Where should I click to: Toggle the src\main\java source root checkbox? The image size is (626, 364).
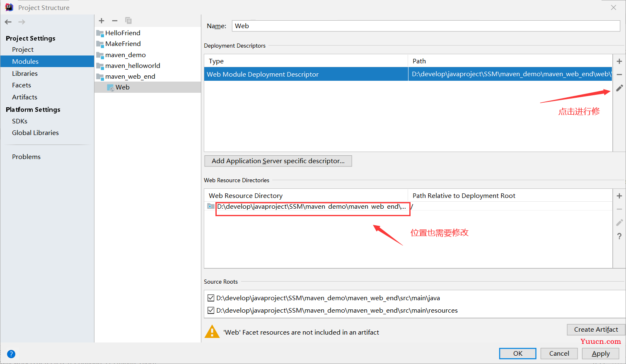[x=211, y=298]
